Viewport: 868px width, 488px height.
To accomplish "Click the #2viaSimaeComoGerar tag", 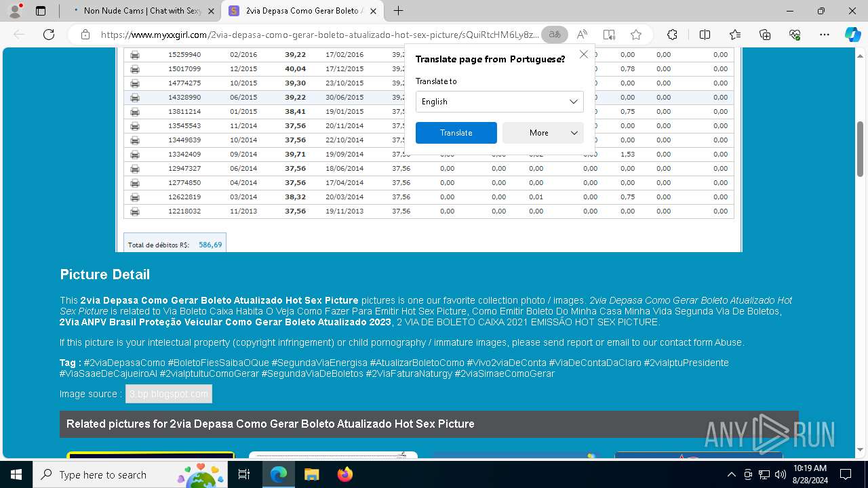I will tap(505, 373).
